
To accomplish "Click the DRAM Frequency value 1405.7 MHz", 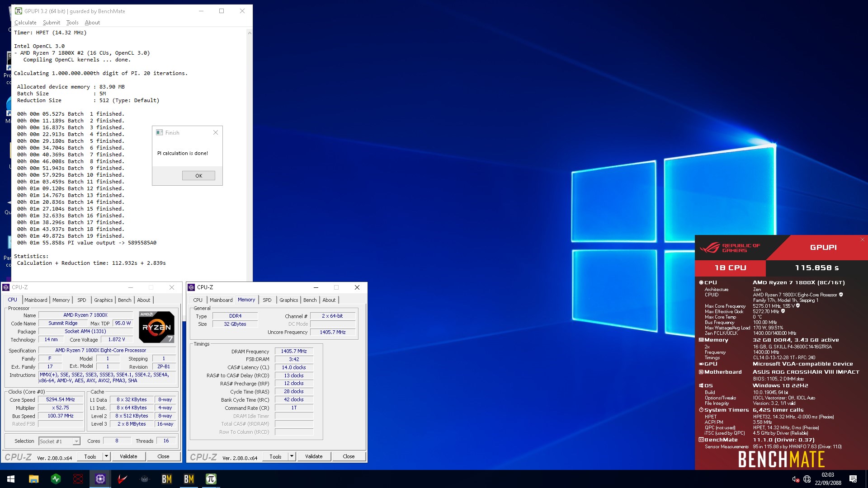I will (x=294, y=351).
